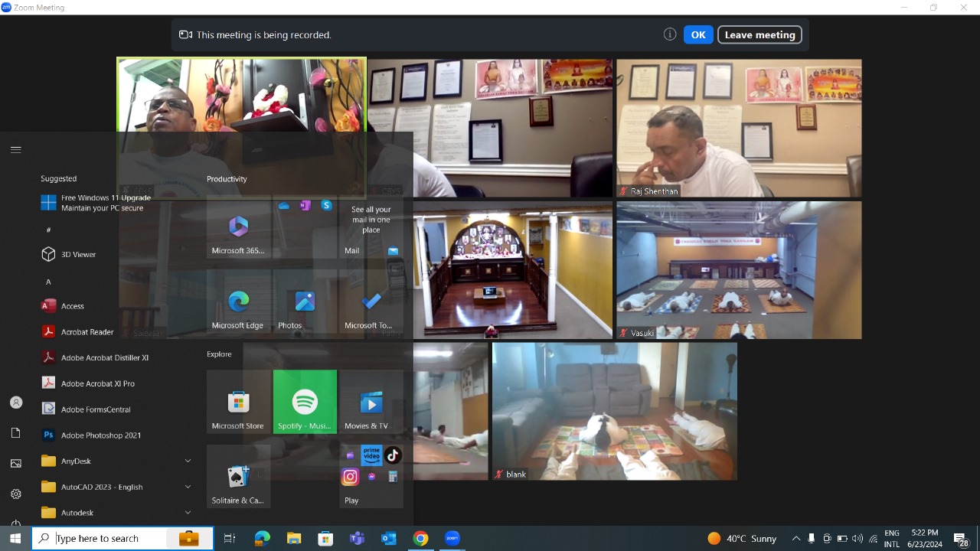Click the microphone icon in the system tray
980x551 pixels.
[812, 539]
